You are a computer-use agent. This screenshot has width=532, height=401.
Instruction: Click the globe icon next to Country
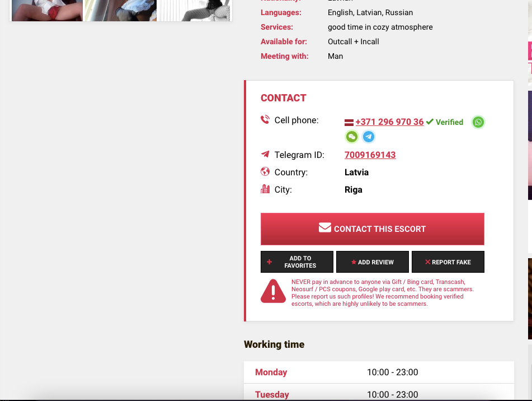pyautogui.click(x=265, y=171)
